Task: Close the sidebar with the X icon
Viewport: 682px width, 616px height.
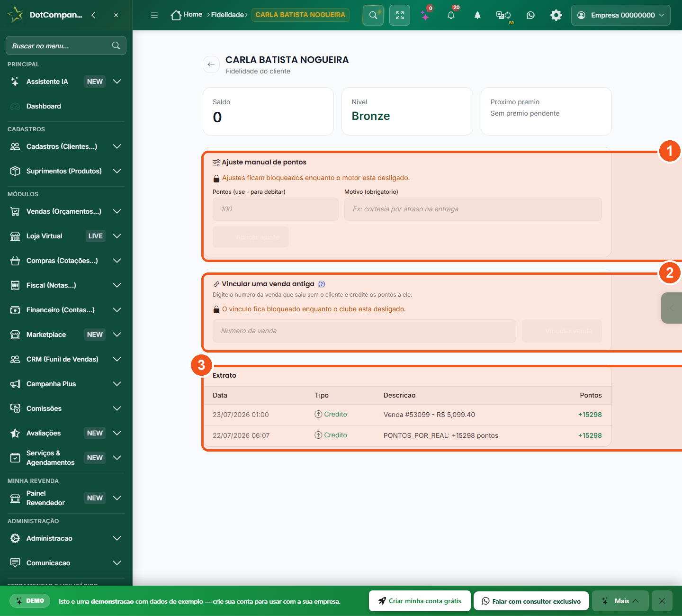Action: (116, 15)
